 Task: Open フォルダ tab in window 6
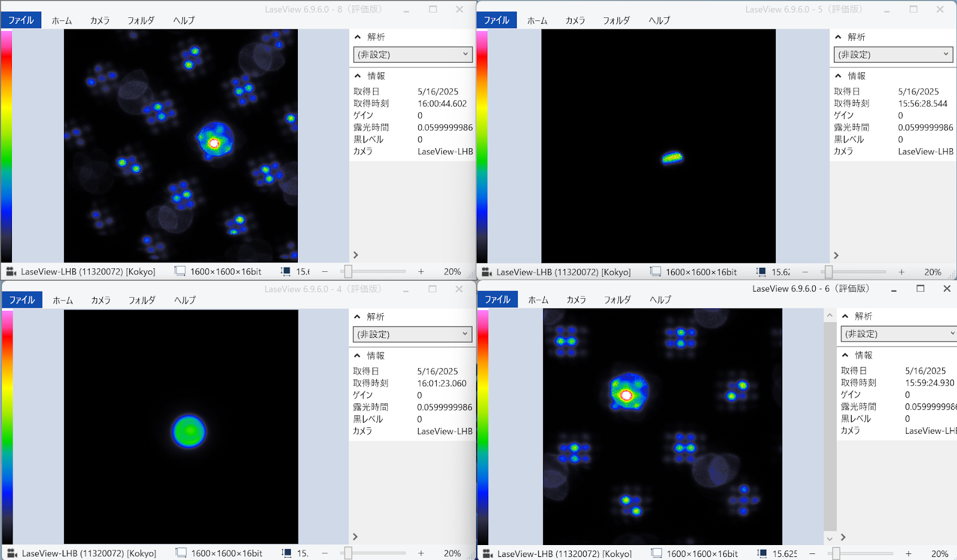tap(617, 299)
